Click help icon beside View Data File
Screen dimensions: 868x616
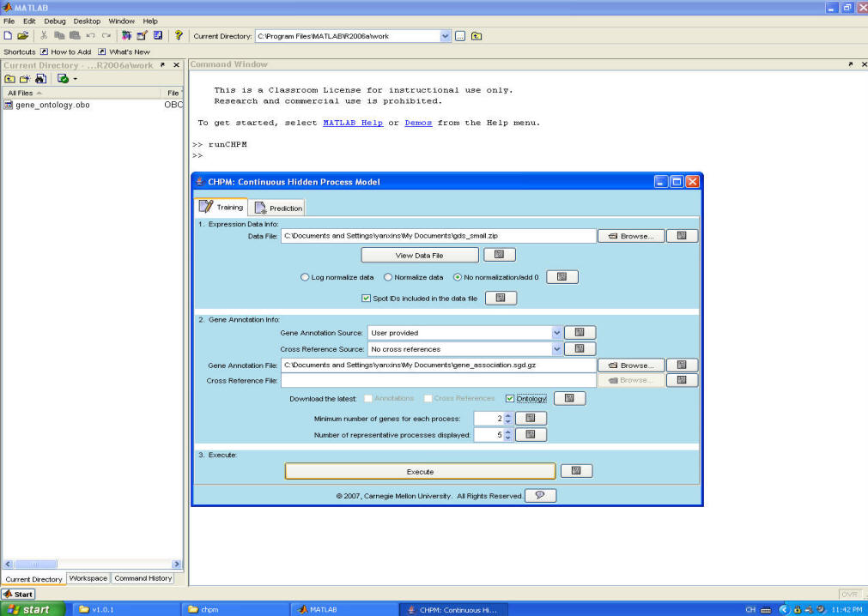click(x=499, y=255)
